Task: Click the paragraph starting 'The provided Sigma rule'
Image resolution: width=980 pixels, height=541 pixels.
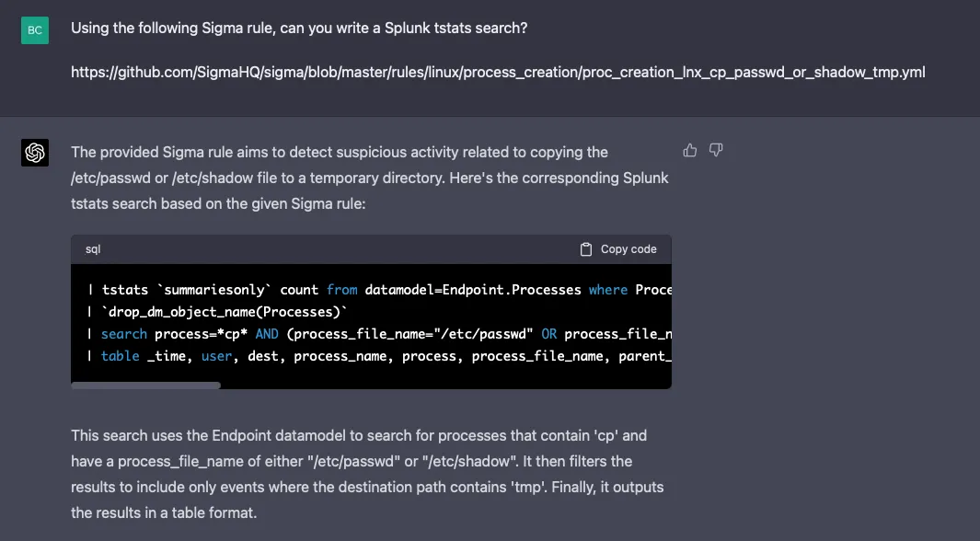Action: coord(369,178)
